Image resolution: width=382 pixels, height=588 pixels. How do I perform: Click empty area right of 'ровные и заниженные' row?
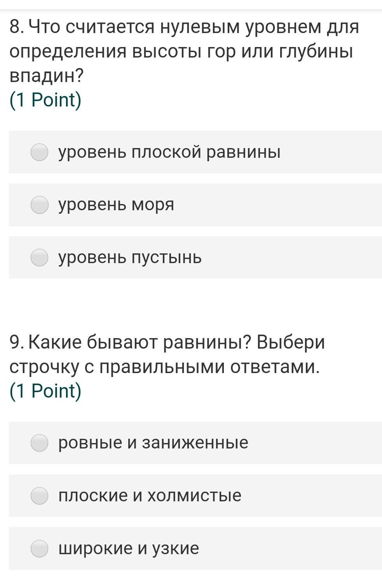tap(315, 443)
